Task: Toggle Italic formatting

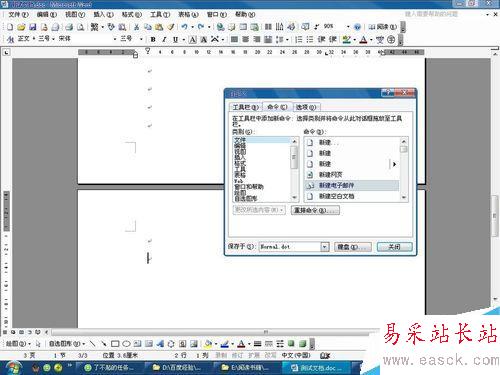Action: [x=164, y=39]
